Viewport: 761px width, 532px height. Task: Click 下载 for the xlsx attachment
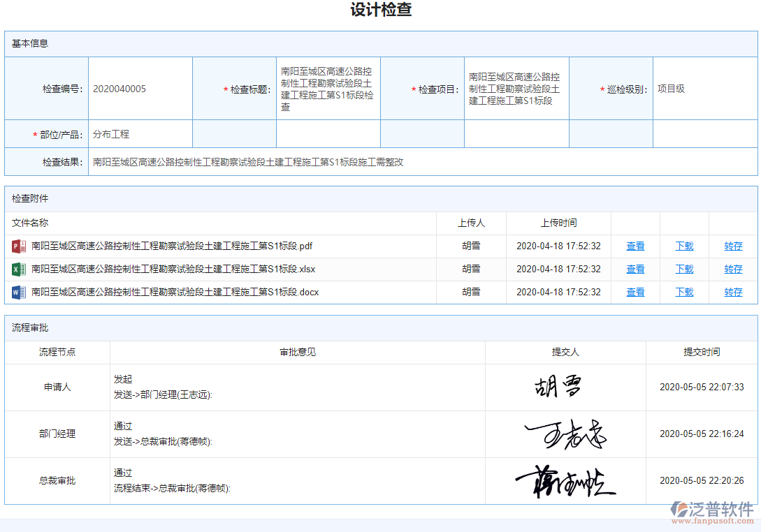684,269
